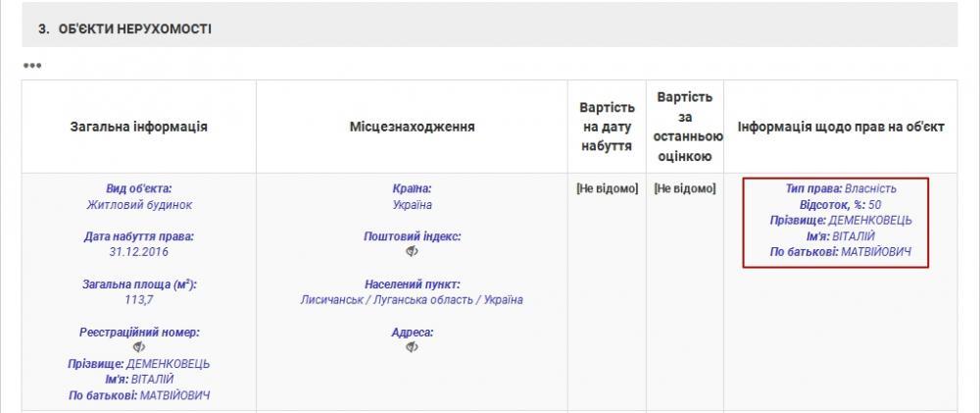980x413 pixels.
Task: Click Вартість за останньою оцінкою header
Action: pos(684,127)
